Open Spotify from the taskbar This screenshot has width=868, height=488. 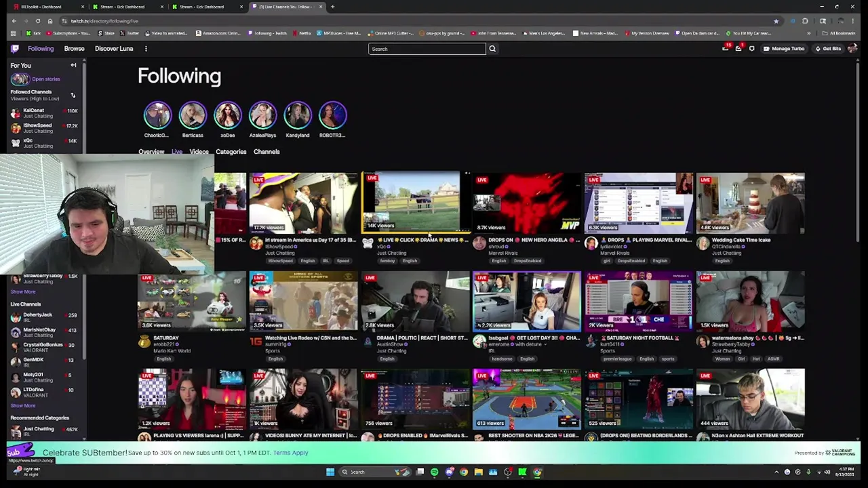click(435, 472)
